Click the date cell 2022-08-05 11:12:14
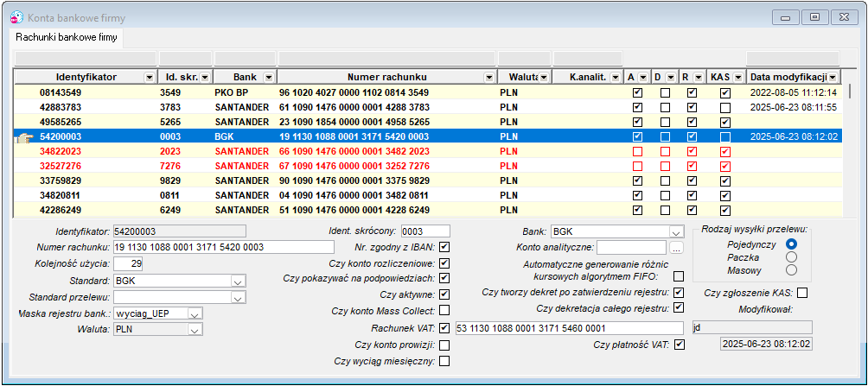This screenshot has height=386, width=868. coord(794,93)
